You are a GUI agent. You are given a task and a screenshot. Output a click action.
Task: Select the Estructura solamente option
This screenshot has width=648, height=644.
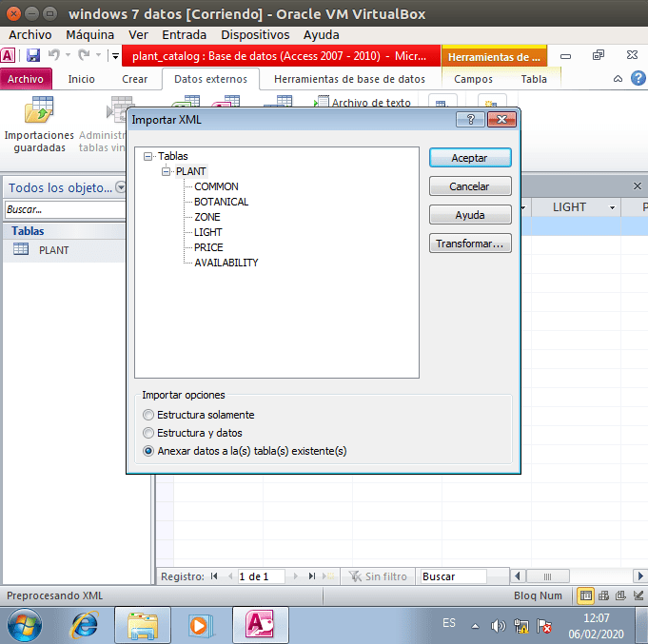coord(147,415)
